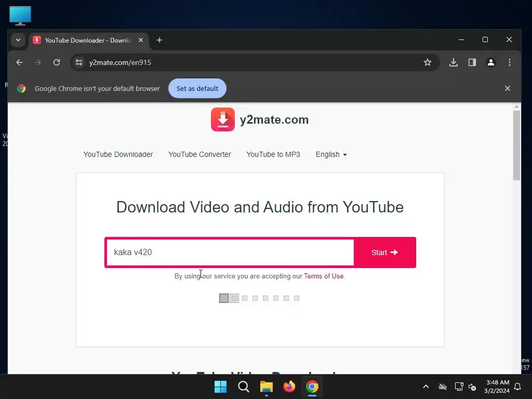Screen dimensions: 532x399
Task: Click the Forward navigation arrow
Action: 37,62
